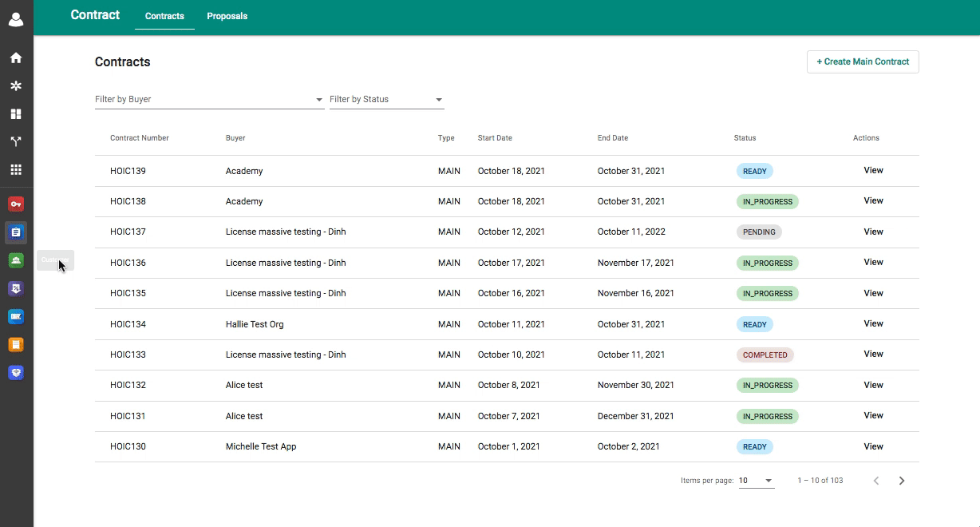Click contract number HOIC135

128,293
